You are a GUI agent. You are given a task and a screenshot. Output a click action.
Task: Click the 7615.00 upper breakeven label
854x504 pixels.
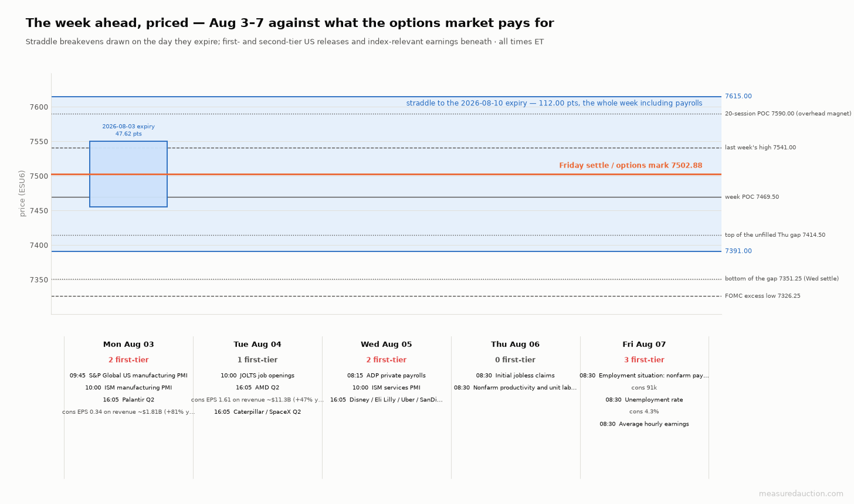click(738, 97)
